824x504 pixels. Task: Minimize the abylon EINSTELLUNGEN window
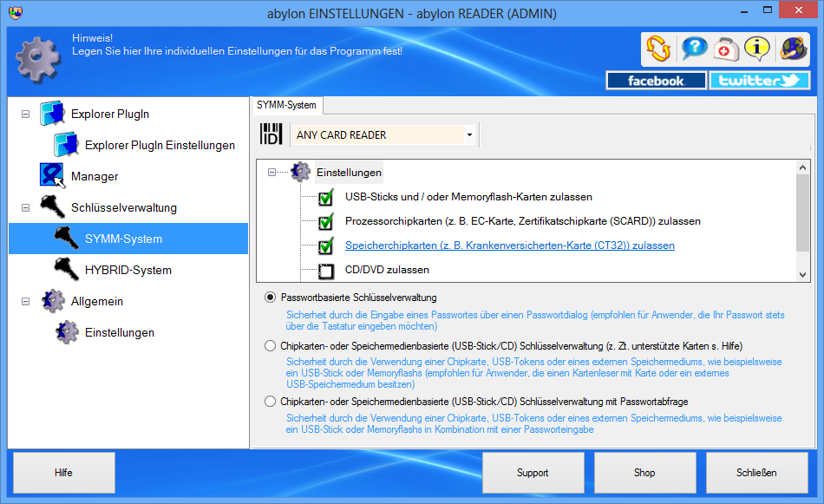[743, 10]
